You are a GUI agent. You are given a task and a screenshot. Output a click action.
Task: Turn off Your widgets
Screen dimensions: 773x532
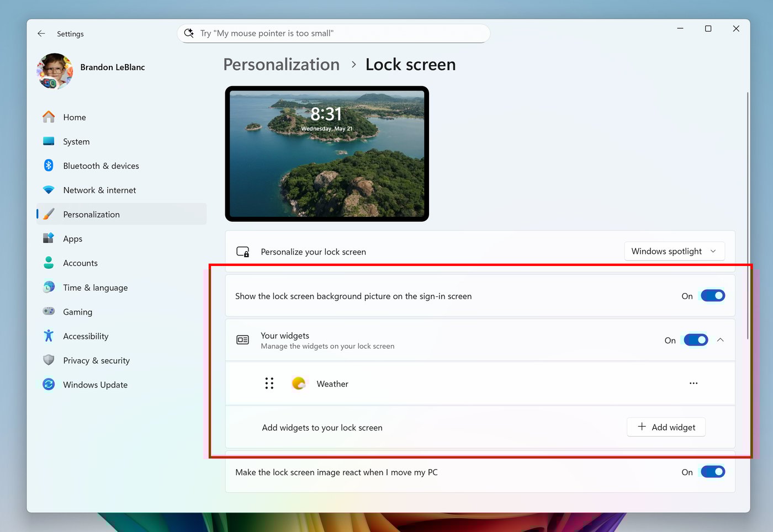pyautogui.click(x=696, y=339)
